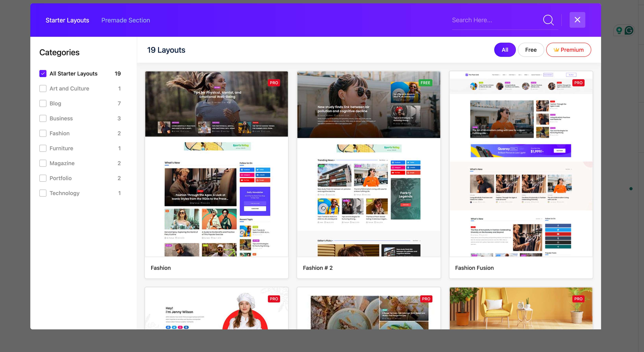Click the FREE badge on Fashion # 2
The height and width of the screenshot is (352, 644).
coord(425,83)
